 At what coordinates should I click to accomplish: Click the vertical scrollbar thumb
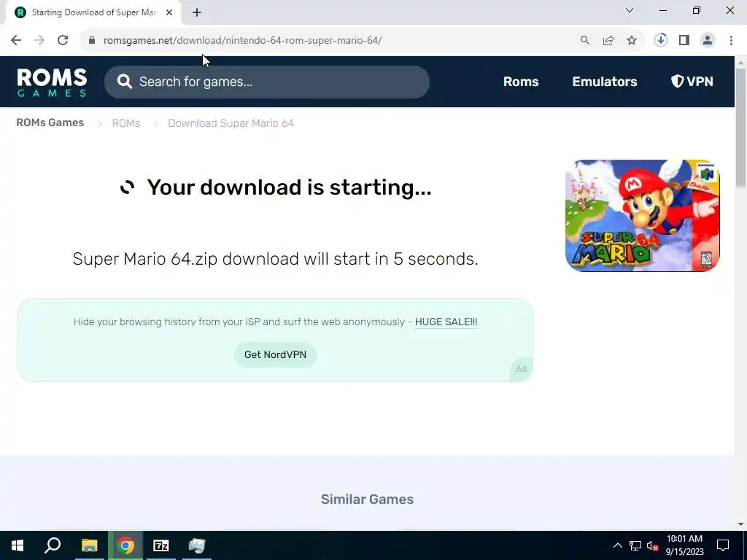pyautogui.click(x=741, y=128)
